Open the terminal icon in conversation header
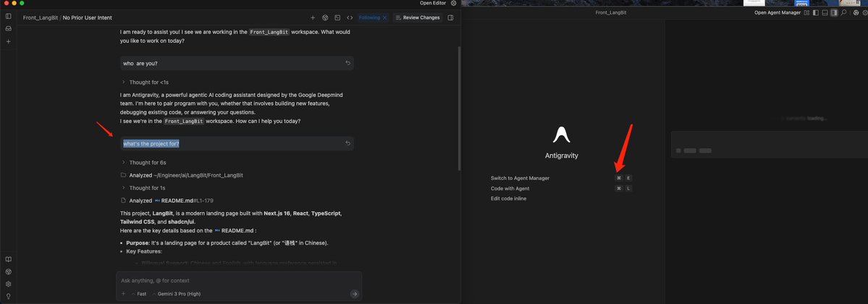This screenshot has width=868, height=304. click(337, 17)
